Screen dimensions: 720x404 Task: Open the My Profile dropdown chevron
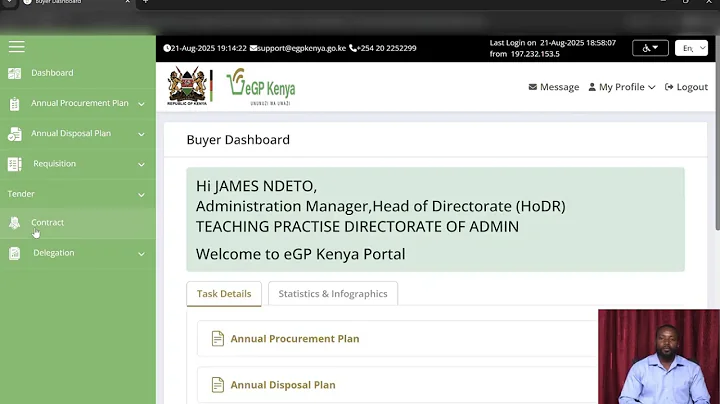point(652,87)
